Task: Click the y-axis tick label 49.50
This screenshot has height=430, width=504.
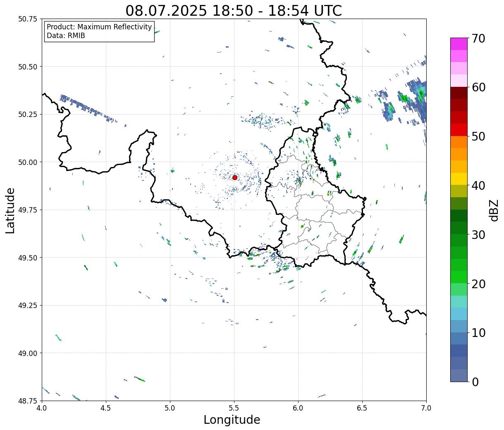Action: [x=28, y=258]
